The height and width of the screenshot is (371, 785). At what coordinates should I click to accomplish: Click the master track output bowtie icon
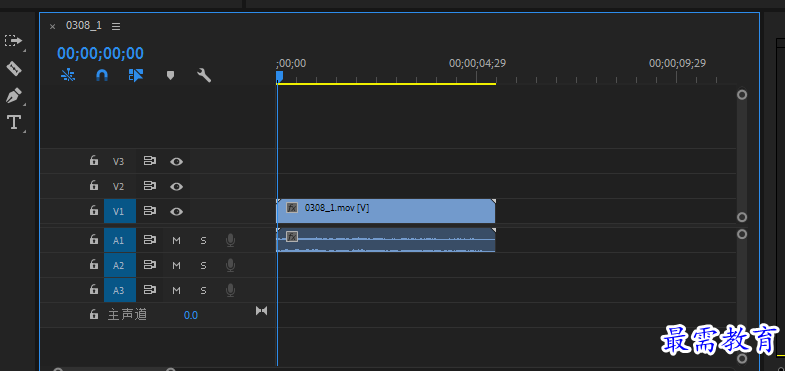(261, 311)
